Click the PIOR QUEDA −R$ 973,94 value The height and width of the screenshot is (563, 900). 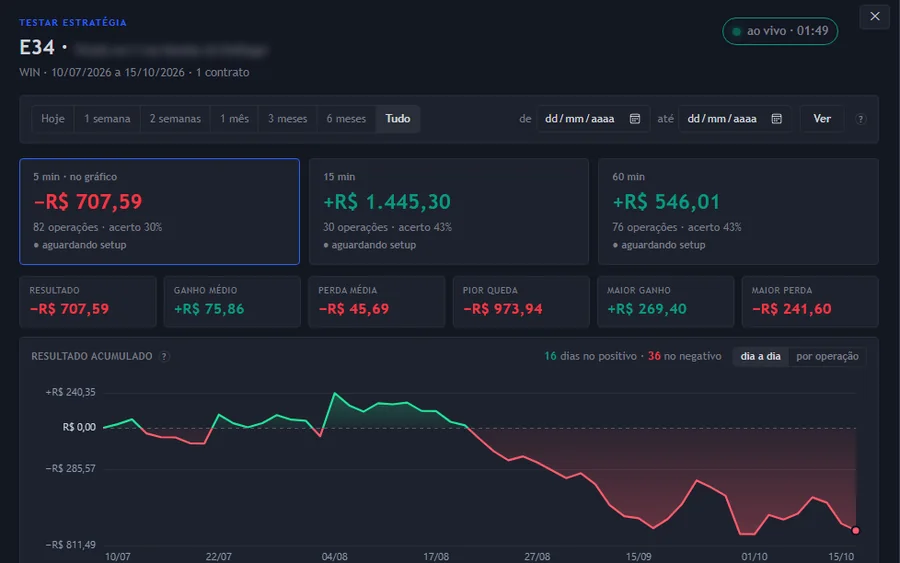point(502,309)
